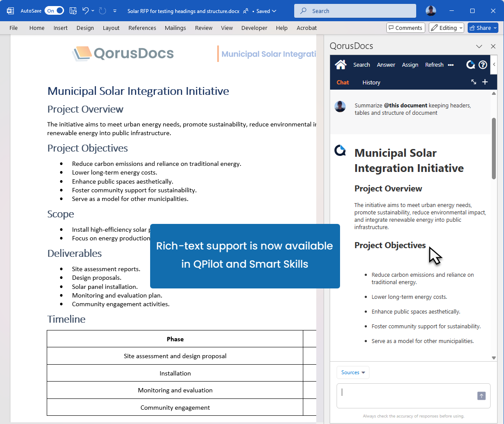Viewport: 504px width, 424px height.
Task: Click Answer in QorusDocs toolbar
Action: (386, 65)
